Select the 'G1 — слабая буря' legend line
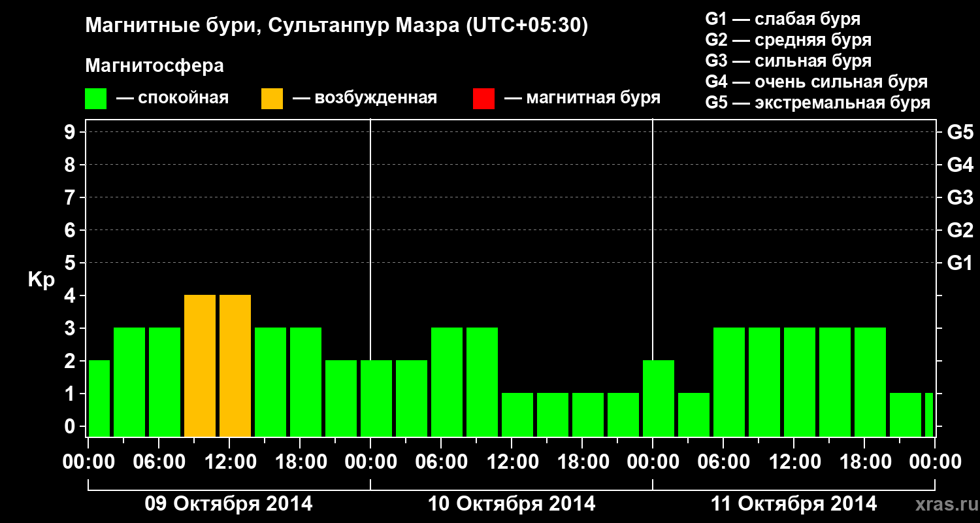980x523 pixels. coord(783,19)
